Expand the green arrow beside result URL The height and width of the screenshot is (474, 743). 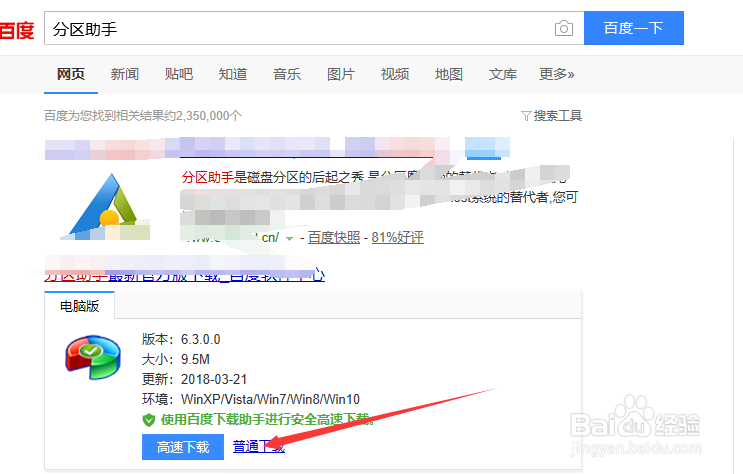(x=289, y=238)
